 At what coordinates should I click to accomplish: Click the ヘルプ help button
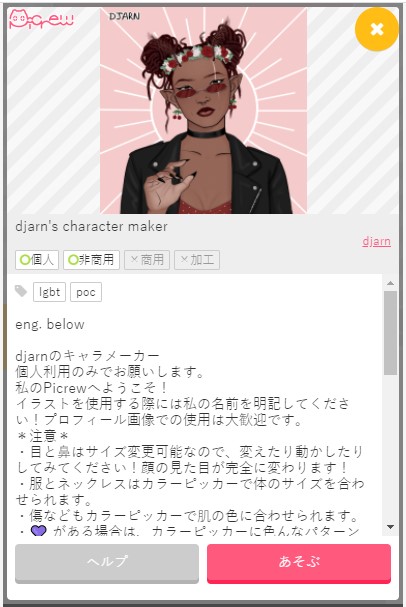tap(107, 563)
